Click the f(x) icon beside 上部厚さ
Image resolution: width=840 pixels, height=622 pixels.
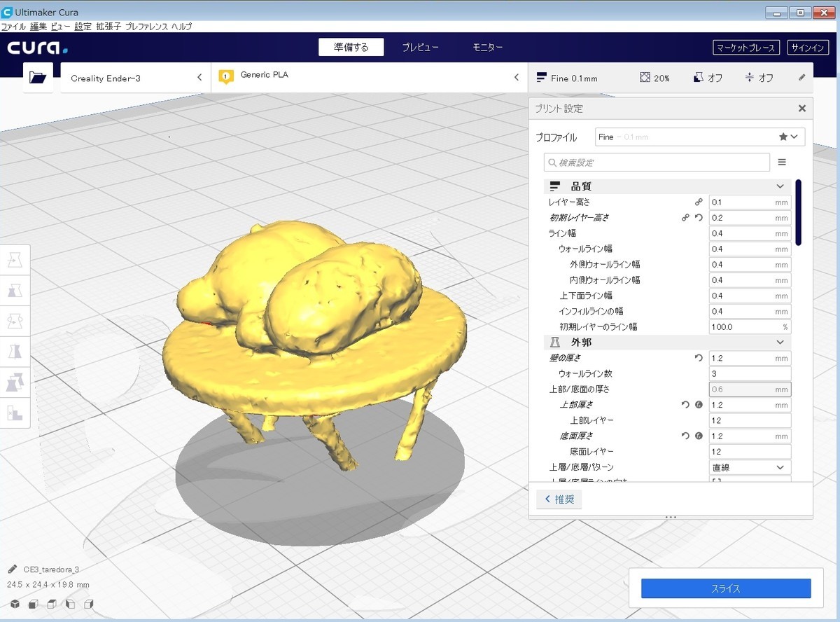pos(699,405)
